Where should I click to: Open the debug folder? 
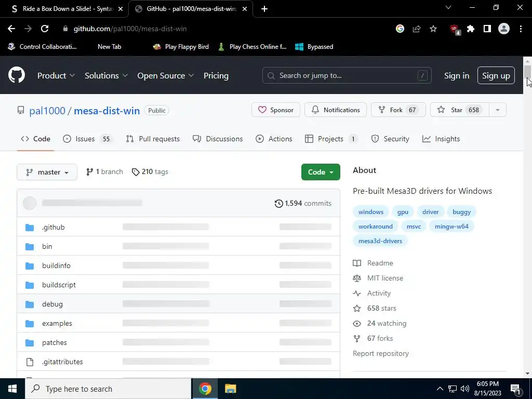(52, 304)
